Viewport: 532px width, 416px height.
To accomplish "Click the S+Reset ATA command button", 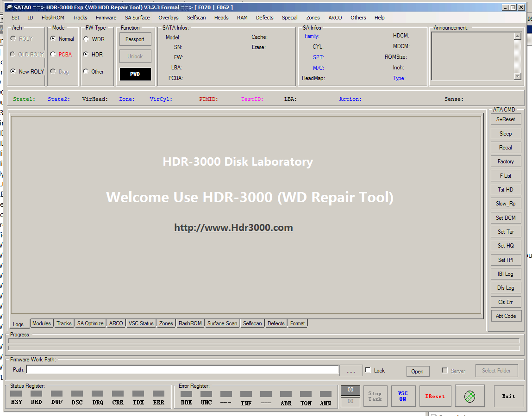I will (x=506, y=119).
